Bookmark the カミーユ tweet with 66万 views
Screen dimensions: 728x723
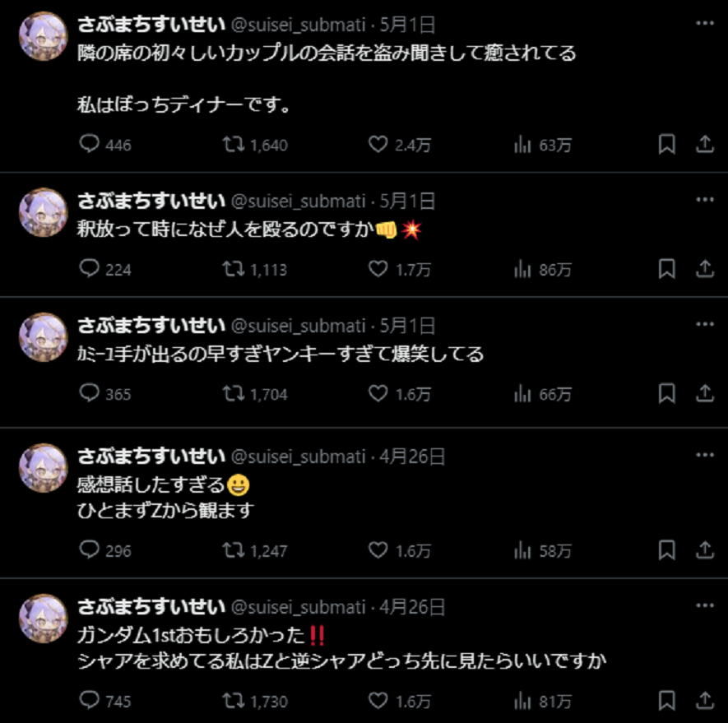click(x=666, y=393)
